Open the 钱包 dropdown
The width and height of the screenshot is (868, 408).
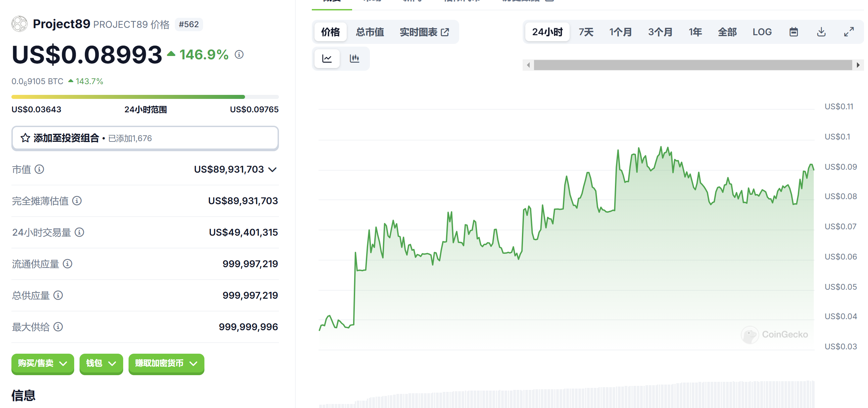pyautogui.click(x=101, y=363)
